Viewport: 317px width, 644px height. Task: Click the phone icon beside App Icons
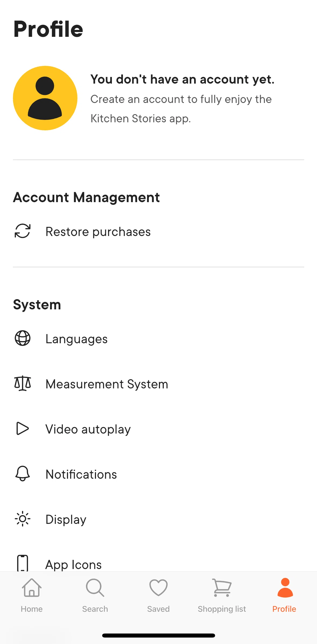click(23, 563)
